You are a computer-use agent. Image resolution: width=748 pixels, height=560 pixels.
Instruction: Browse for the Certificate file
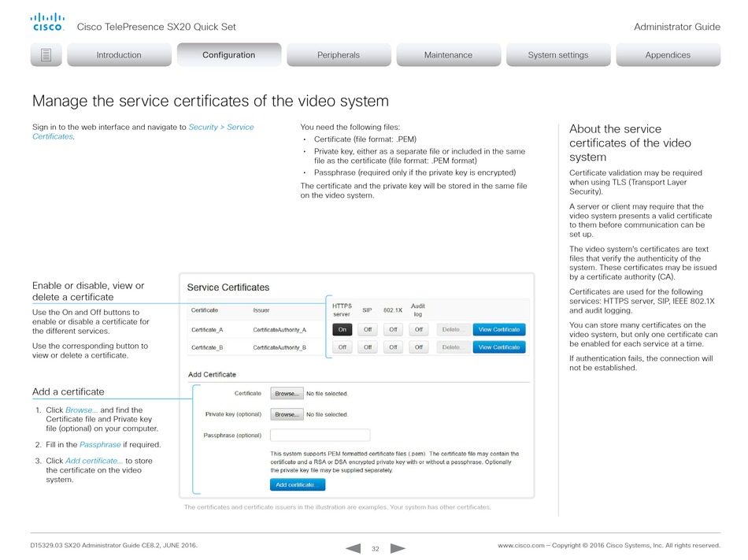287,393
